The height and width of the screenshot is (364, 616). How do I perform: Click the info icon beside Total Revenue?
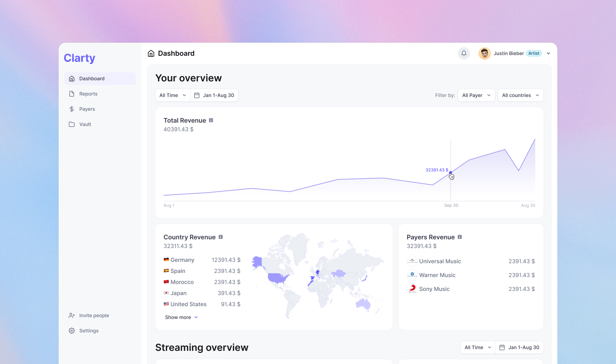pyautogui.click(x=211, y=120)
